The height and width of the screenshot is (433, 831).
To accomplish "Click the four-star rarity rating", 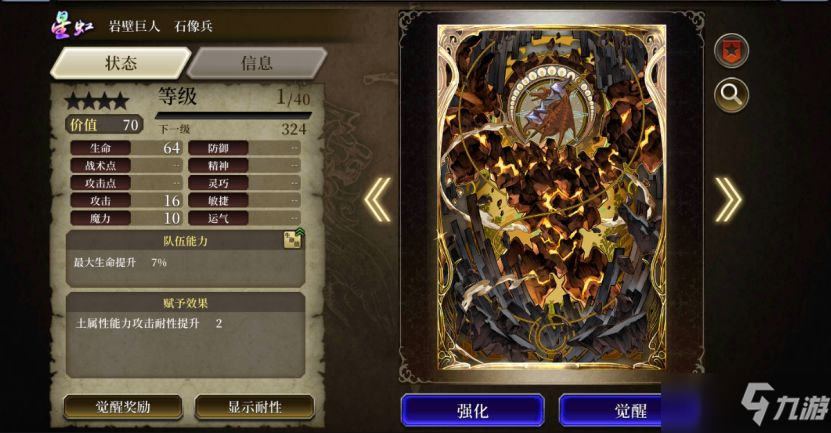I will coord(96,100).
